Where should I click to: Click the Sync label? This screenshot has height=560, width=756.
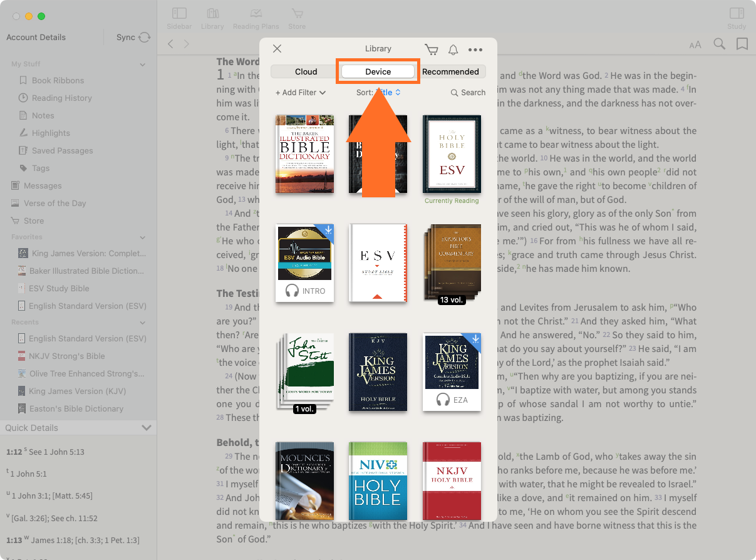tap(125, 38)
